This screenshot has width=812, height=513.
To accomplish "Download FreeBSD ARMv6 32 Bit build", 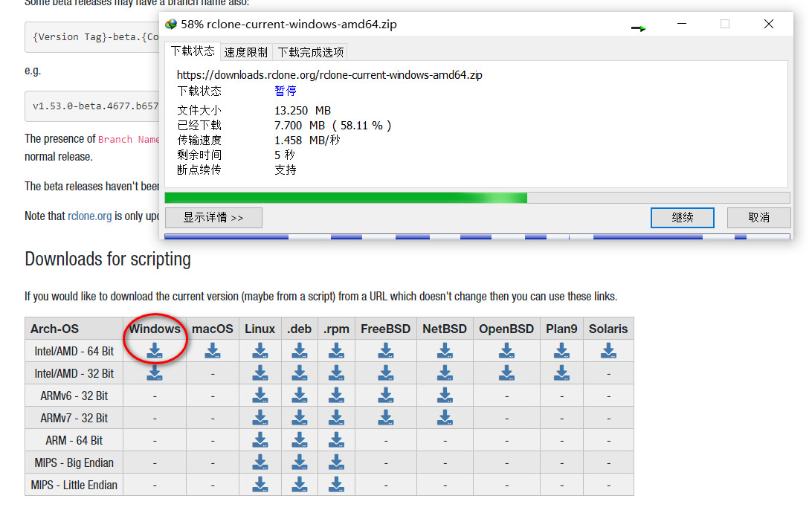I will pyautogui.click(x=385, y=396).
